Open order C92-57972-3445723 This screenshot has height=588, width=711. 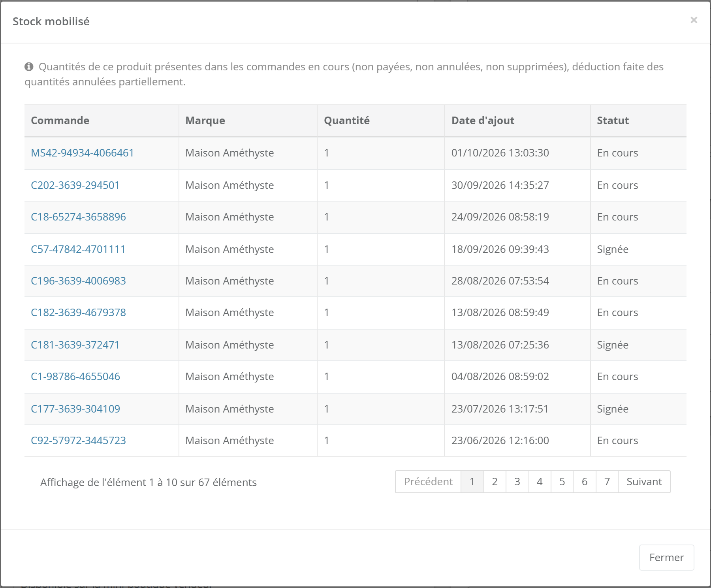(x=78, y=441)
